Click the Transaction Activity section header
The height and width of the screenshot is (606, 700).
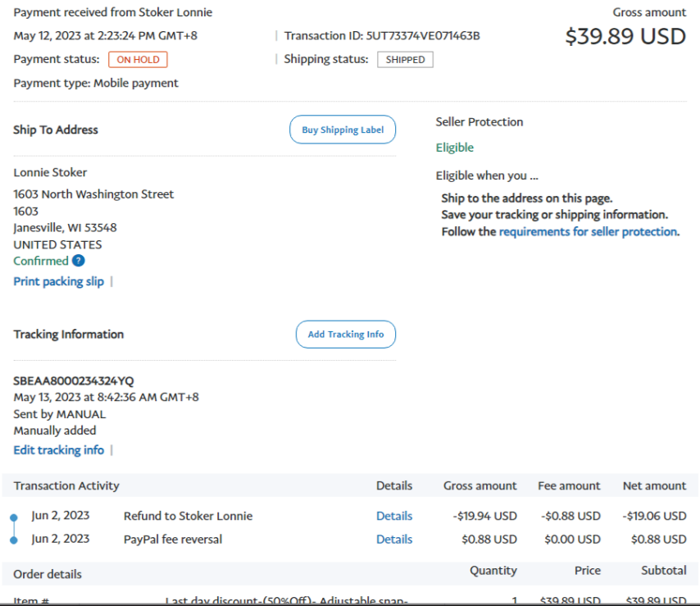66,485
